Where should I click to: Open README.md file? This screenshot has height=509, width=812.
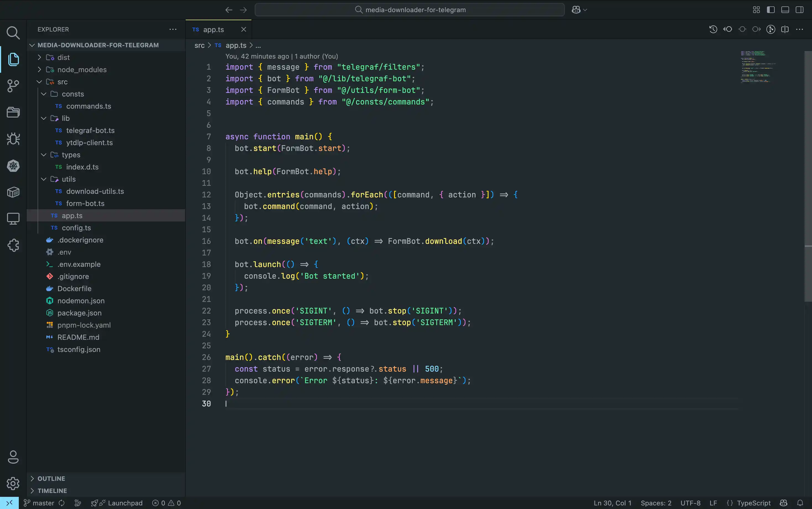pyautogui.click(x=106, y=337)
